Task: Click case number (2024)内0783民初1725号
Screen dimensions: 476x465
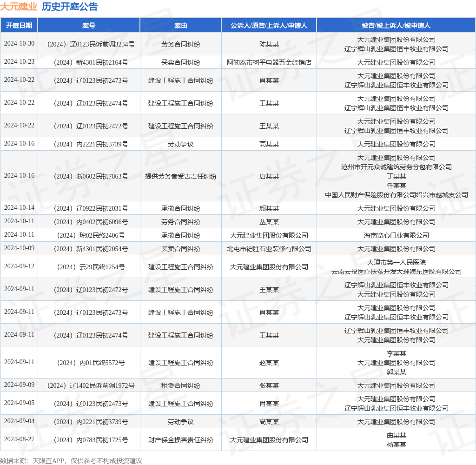Action: pyautogui.click(x=91, y=440)
